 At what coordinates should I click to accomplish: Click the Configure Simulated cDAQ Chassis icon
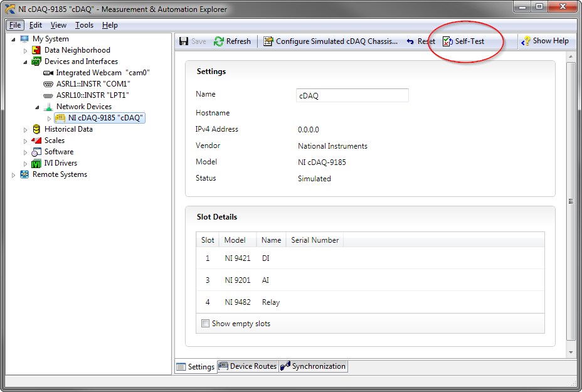(x=268, y=41)
